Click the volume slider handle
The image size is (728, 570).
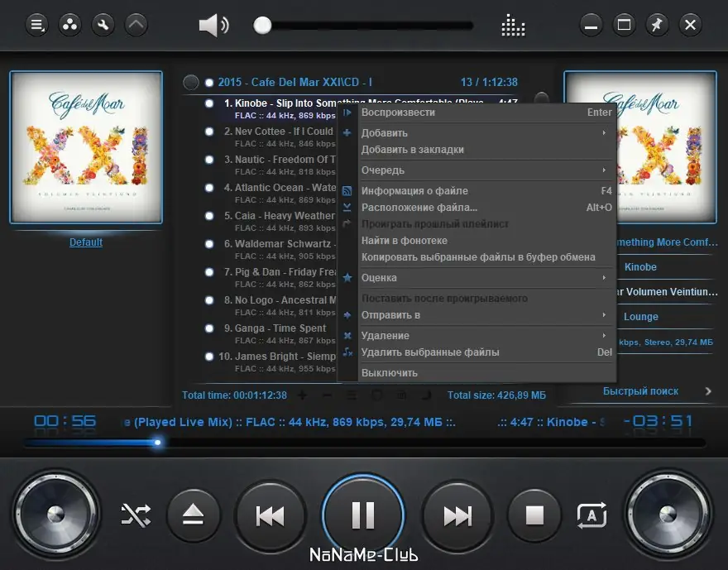point(262,25)
